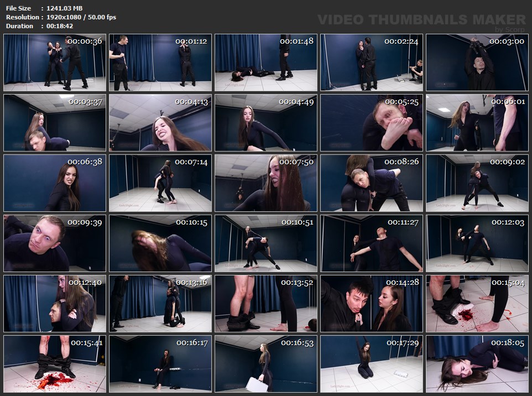Click the thumbnail stamped 00:07:14

[x=160, y=183]
